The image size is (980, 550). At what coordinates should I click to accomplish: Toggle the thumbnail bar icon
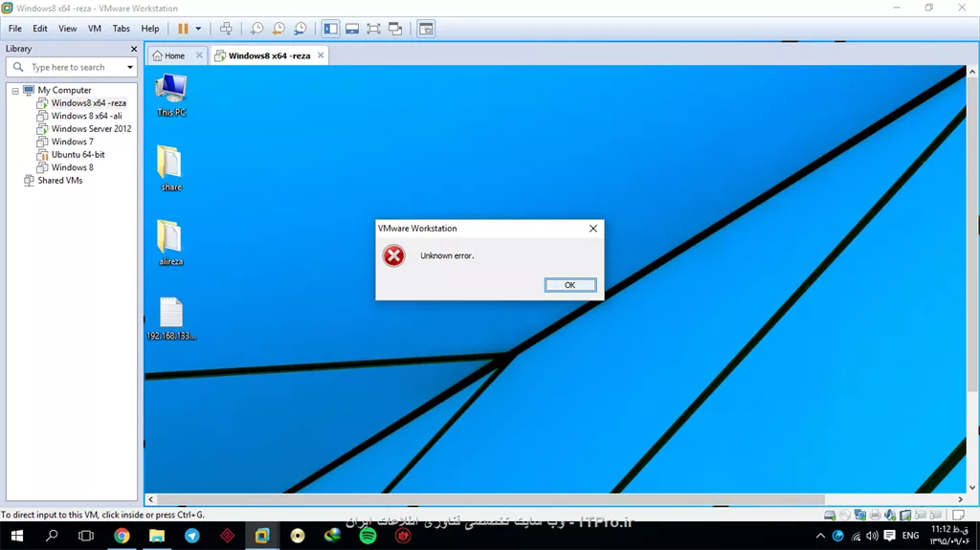coord(352,29)
